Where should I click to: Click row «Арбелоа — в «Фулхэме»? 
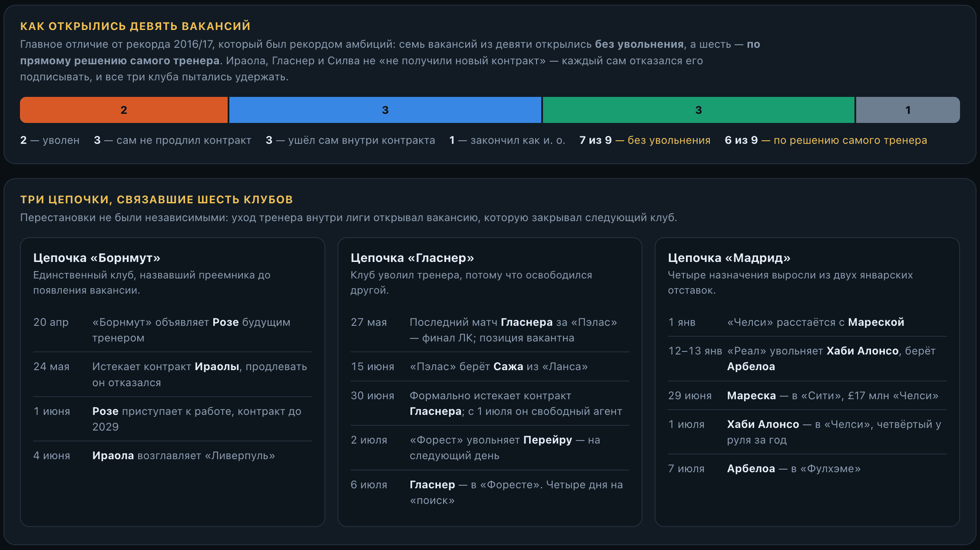coord(808,469)
